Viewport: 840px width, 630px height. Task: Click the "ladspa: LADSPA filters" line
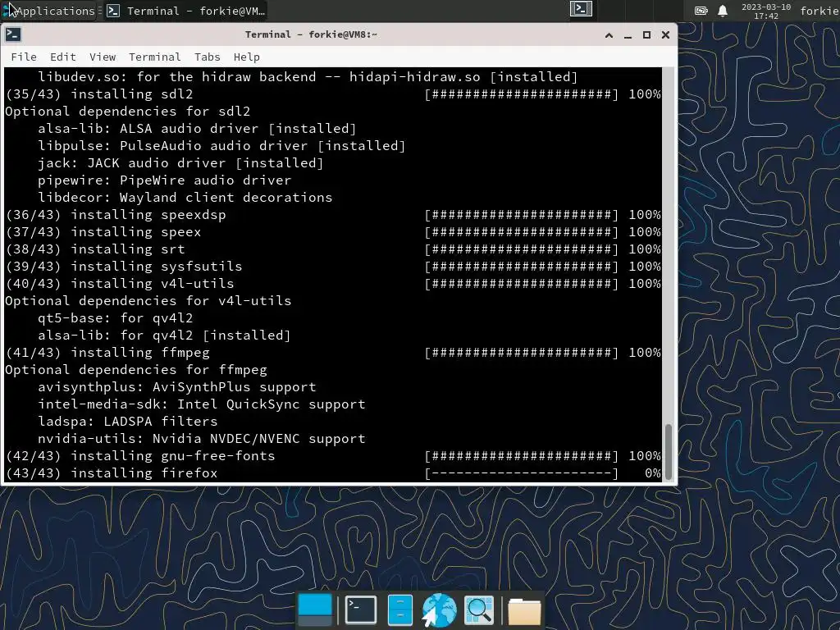tap(127, 422)
